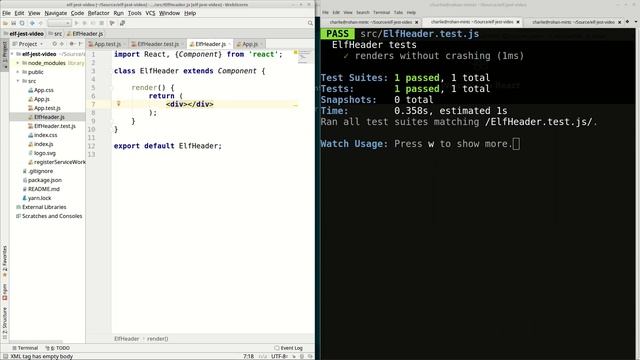Click the warning marker at editor top-right
This screenshot has width=640, height=360.
(x=295, y=52)
